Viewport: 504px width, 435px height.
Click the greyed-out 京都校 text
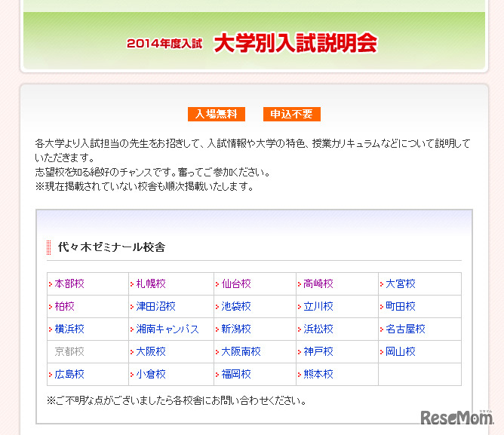click(69, 351)
